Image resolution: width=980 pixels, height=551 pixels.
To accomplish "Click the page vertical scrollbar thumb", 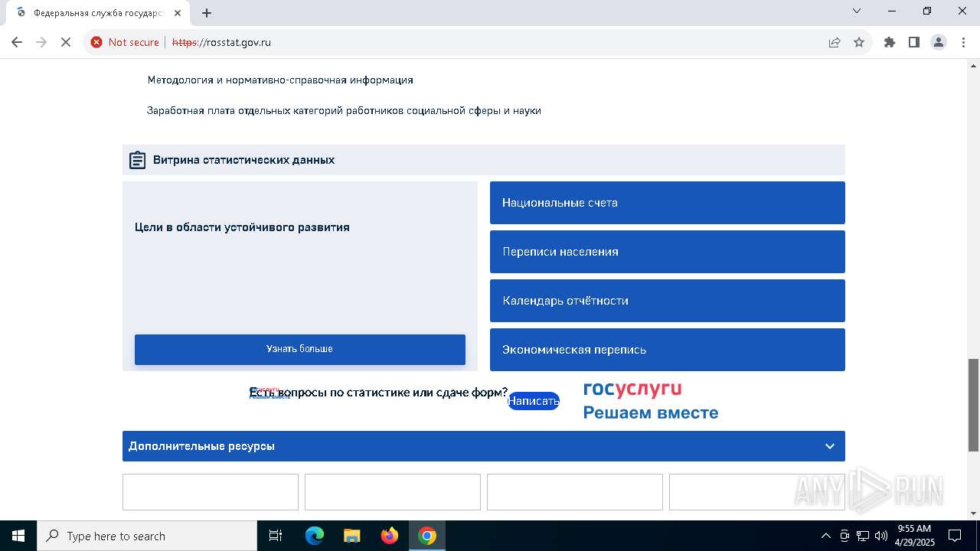I will coord(973,405).
